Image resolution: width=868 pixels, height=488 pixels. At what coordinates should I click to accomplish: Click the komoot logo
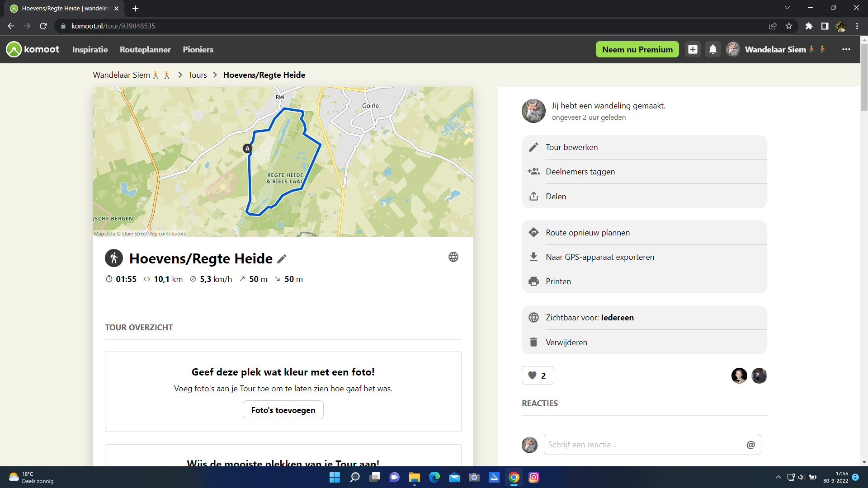[x=33, y=49]
